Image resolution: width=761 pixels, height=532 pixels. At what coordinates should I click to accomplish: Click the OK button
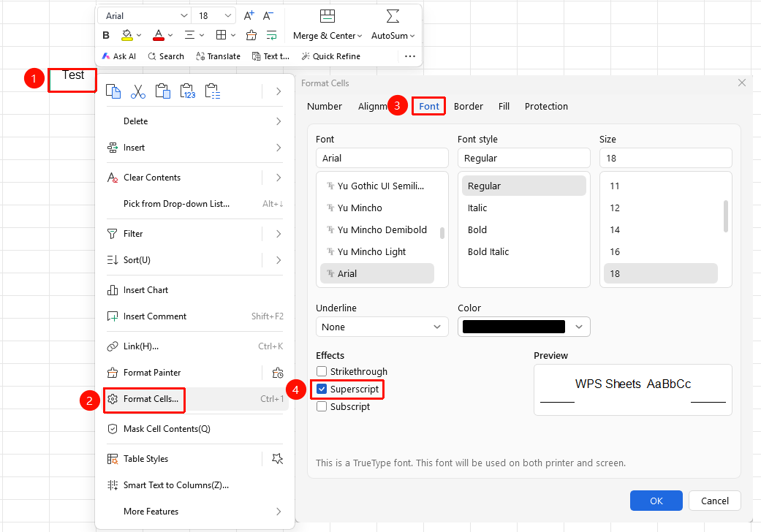click(656, 501)
